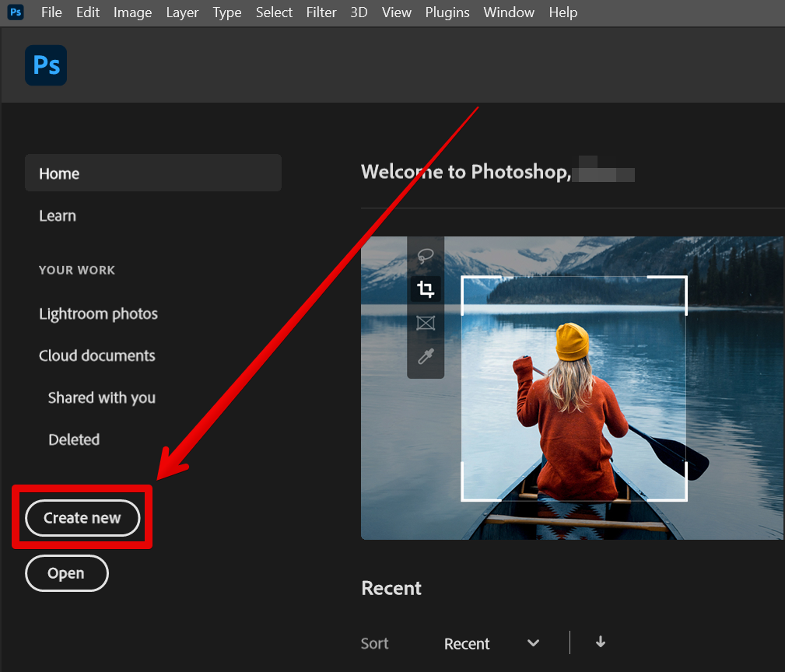785x672 pixels.
Task: View the Deleted documents list
Action: (x=74, y=439)
